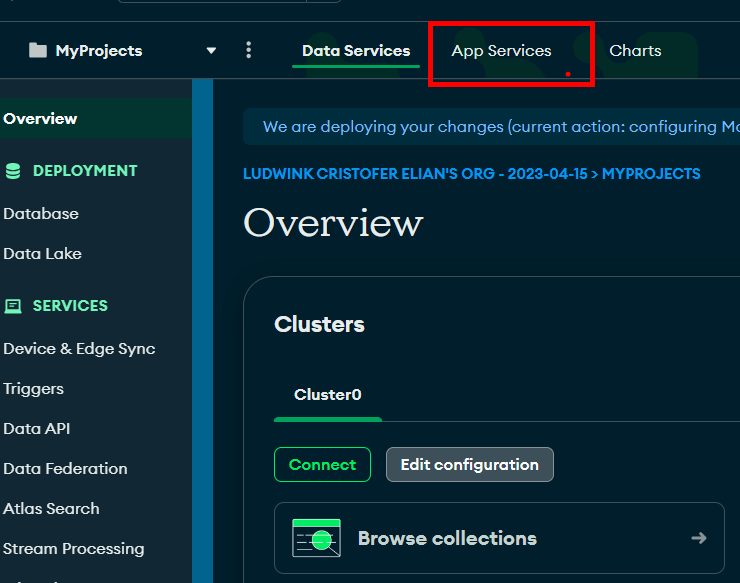Image resolution: width=740 pixels, height=583 pixels.
Task: Click the deploying changes notification banner
Action: click(x=491, y=127)
